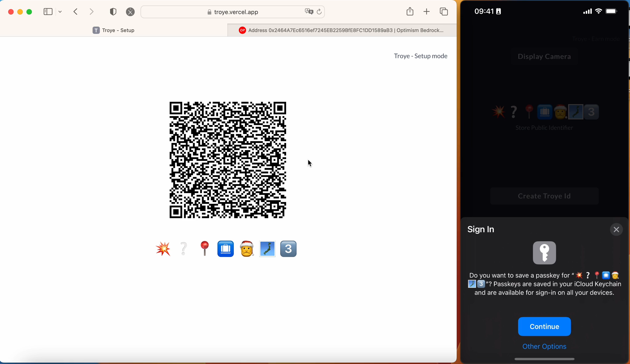Click the Troye - Earn mode label on phone
Image resolution: width=630 pixels, height=364 pixels.
coord(596,39)
